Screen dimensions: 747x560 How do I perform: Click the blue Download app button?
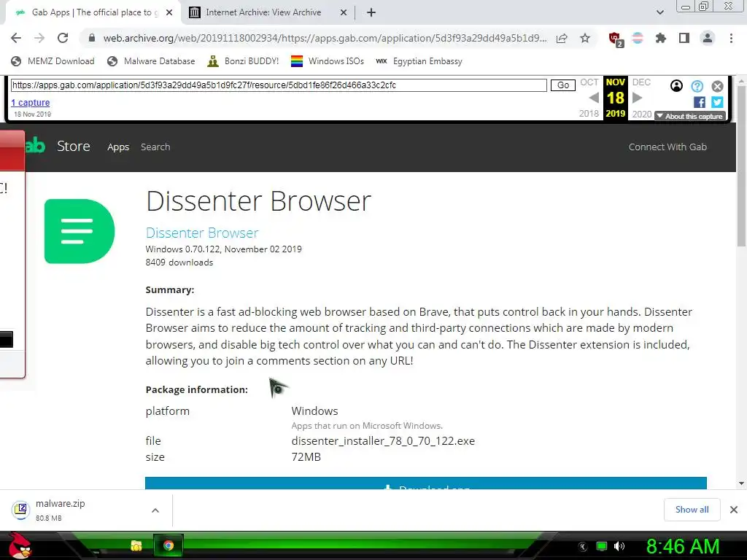pyautogui.click(x=426, y=483)
